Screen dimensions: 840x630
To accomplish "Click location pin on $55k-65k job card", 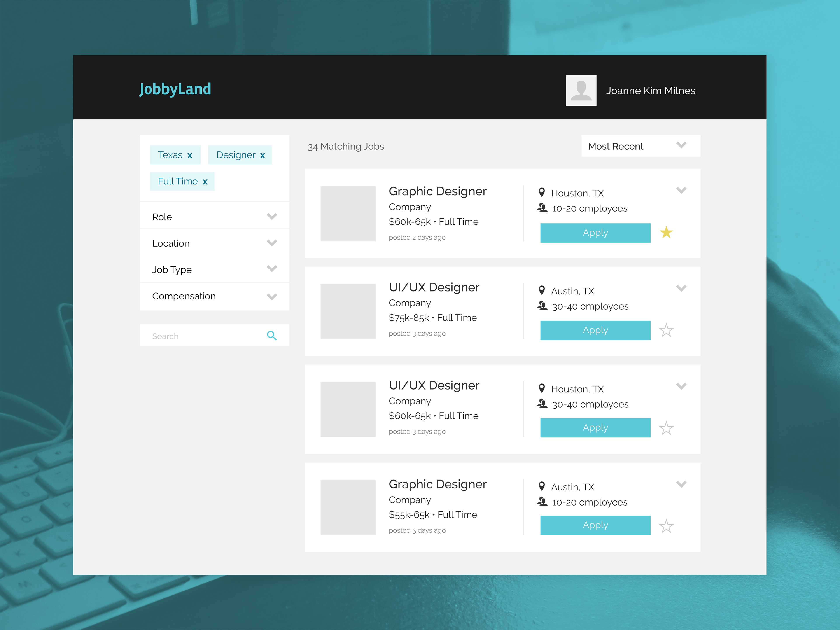I will (542, 486).
